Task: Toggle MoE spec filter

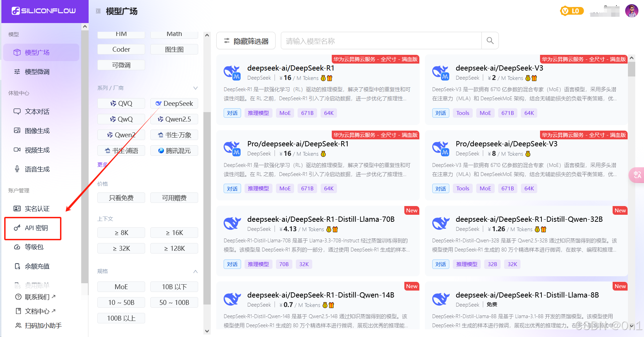Action: tap(121, 287)
